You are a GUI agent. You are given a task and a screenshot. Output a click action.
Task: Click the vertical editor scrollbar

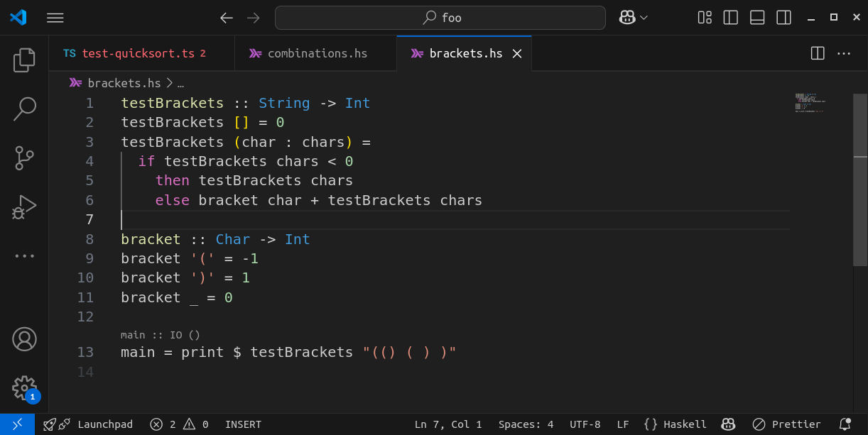[x=860, y=180]
